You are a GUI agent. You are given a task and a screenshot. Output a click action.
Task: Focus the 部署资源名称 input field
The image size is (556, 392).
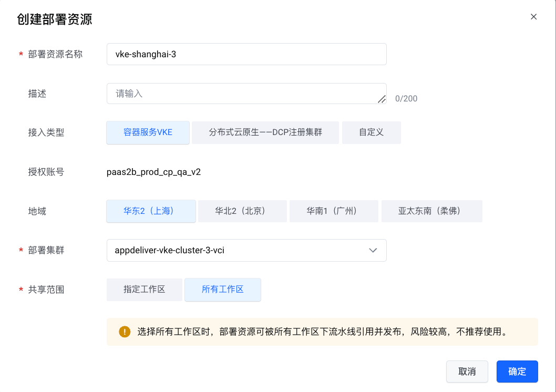246,54
